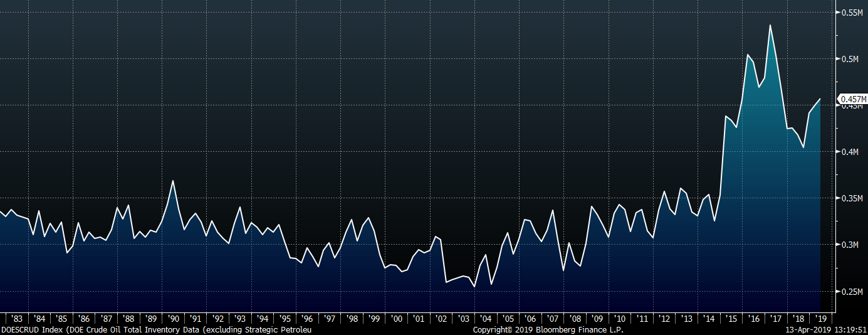Click the '91 year label
The height and width of the screenshot is (335, 868).
click(x=196, y=319)
